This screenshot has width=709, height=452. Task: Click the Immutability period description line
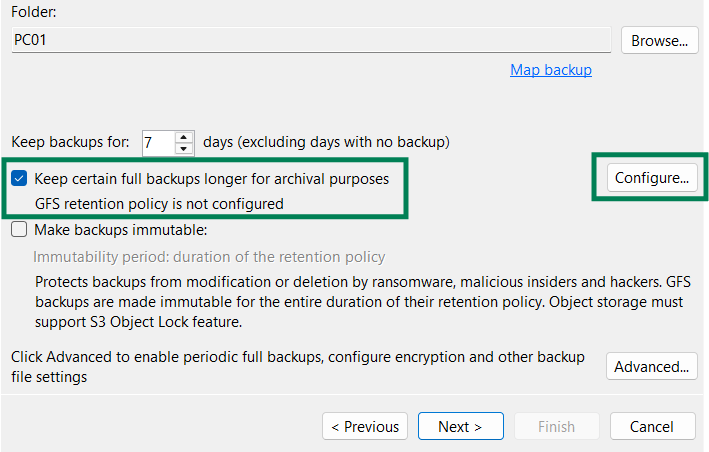click(x=209, y=257)
